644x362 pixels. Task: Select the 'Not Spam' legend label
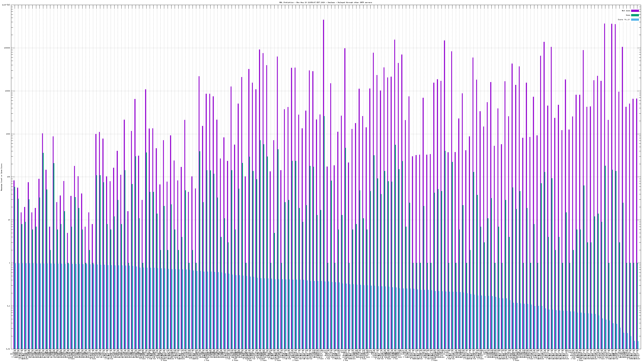point(626,11)
